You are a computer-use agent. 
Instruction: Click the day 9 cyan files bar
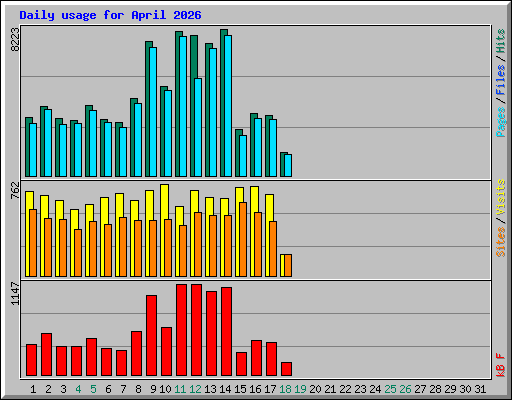click(x=153, y=112)
